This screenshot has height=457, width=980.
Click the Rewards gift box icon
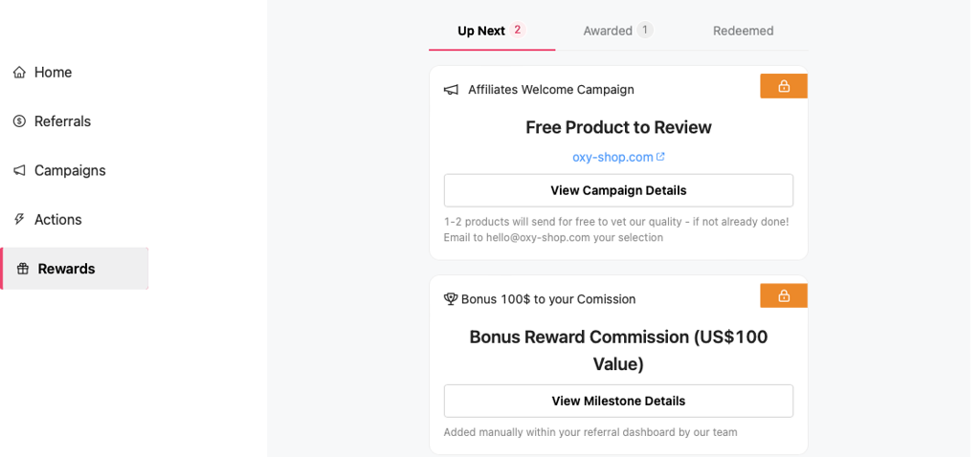23,269
